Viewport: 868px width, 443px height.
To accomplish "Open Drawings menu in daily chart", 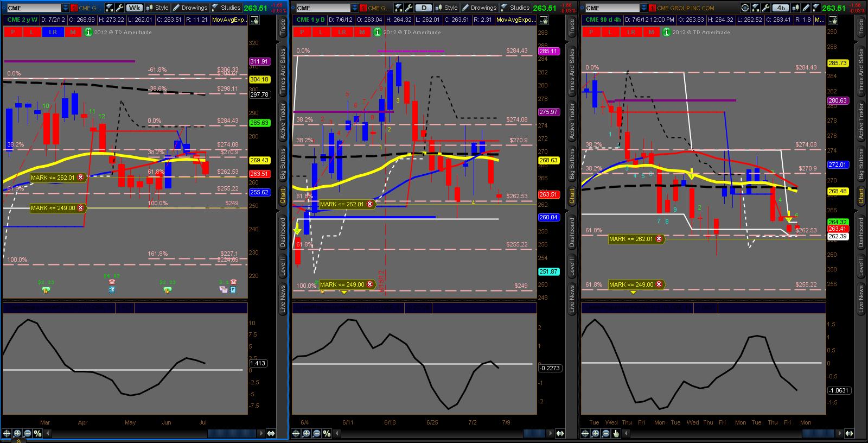I will click(x=480, y=8).
